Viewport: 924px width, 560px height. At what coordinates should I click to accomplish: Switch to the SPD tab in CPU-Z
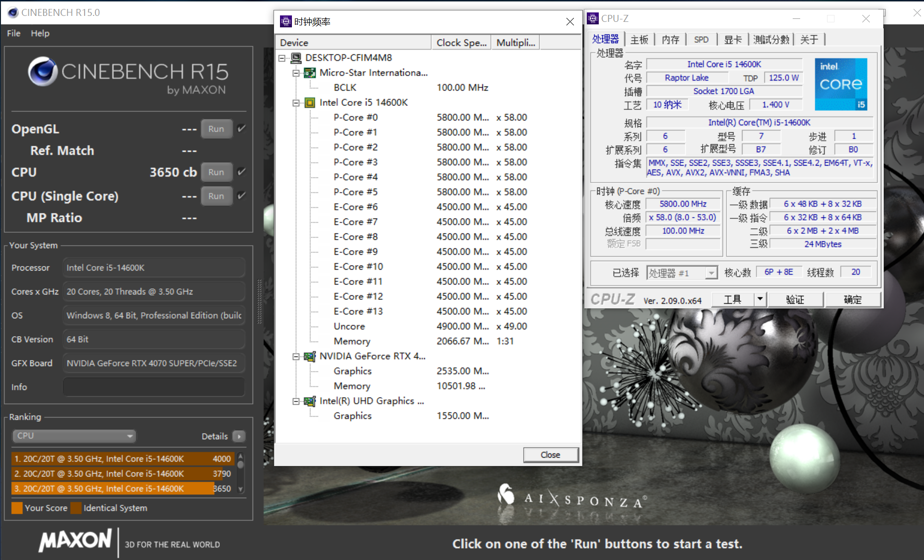[701, 40]
